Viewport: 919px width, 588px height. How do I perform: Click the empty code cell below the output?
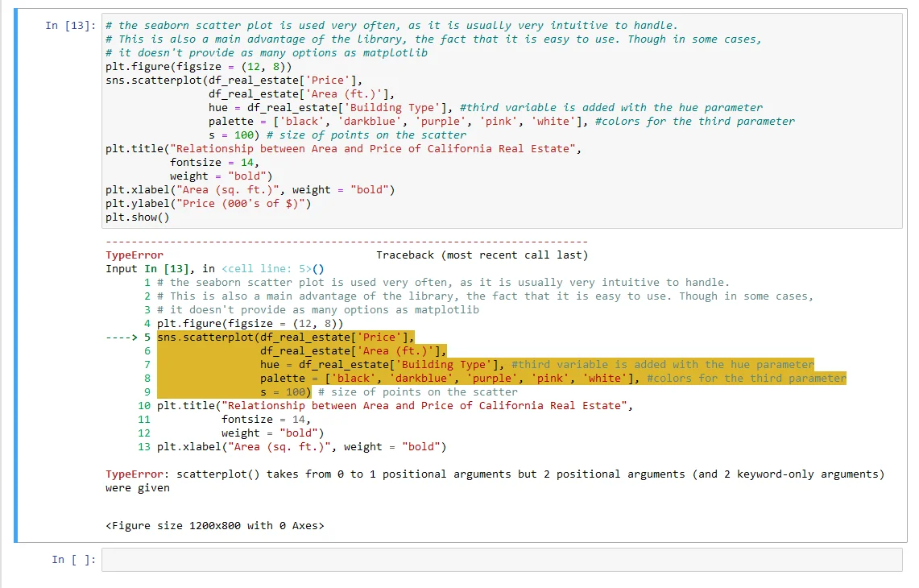[501, 560]
